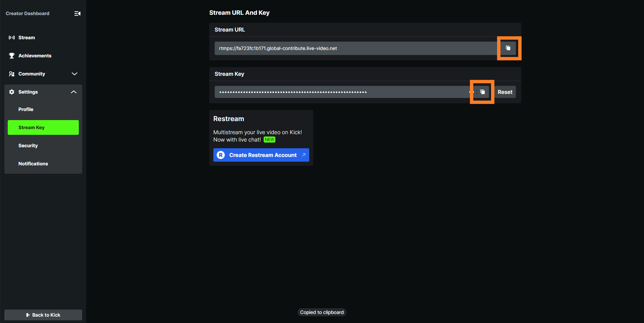Select the Stream Key sidebar item

pyautogui.click(x=43, y=127)
